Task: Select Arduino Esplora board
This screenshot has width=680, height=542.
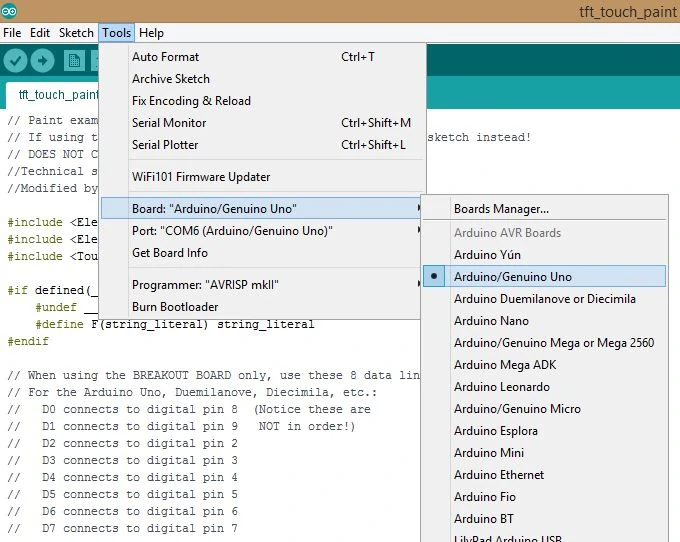Action: [x=544, y=431]
